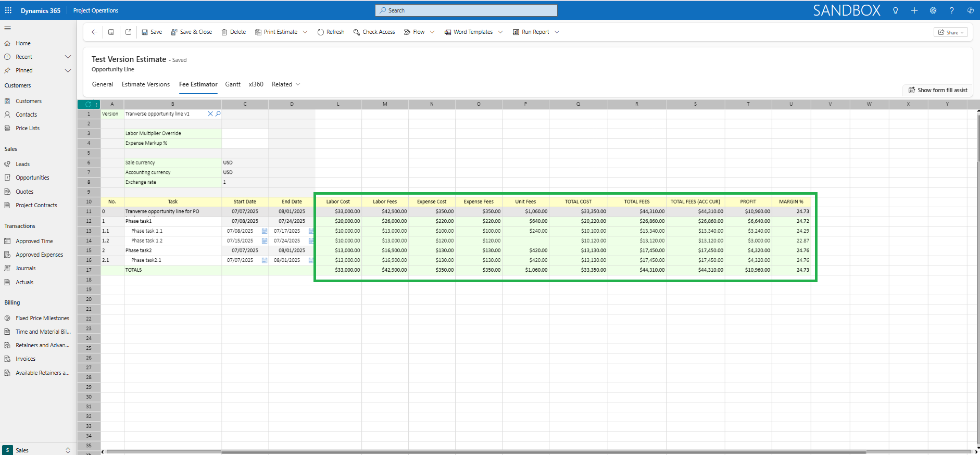Open record in new window icon
Viewport: 980px width, 455px height.
pyautogui.click(x=129, y=32)
